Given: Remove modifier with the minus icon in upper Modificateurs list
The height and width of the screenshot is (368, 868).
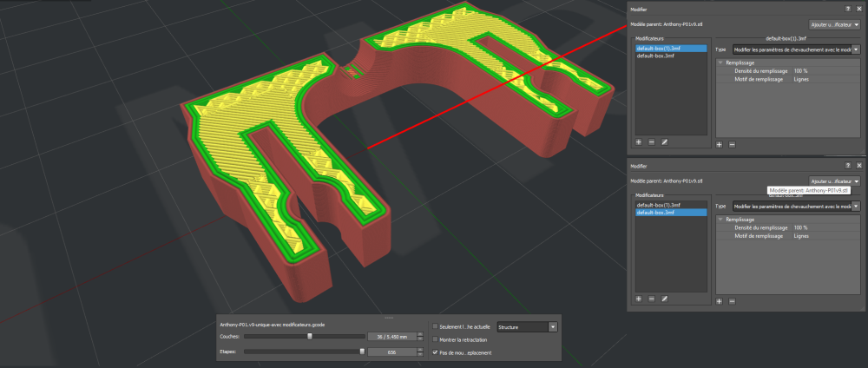Looking at the screenshot, I should (652, 142).
